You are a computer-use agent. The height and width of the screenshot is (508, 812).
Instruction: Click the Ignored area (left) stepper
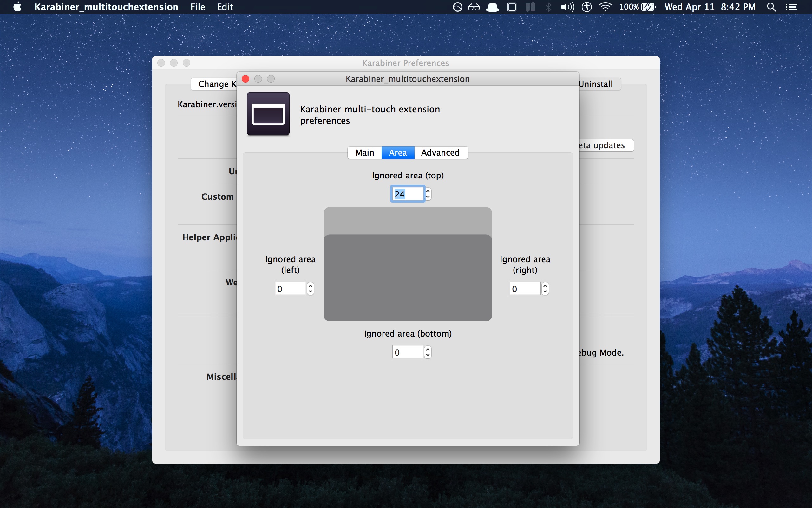(311, 289)
